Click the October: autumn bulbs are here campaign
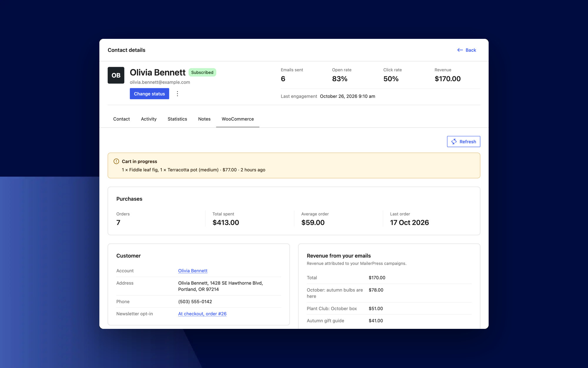This screenshot has width=588, height=368. tap(335, 293)
